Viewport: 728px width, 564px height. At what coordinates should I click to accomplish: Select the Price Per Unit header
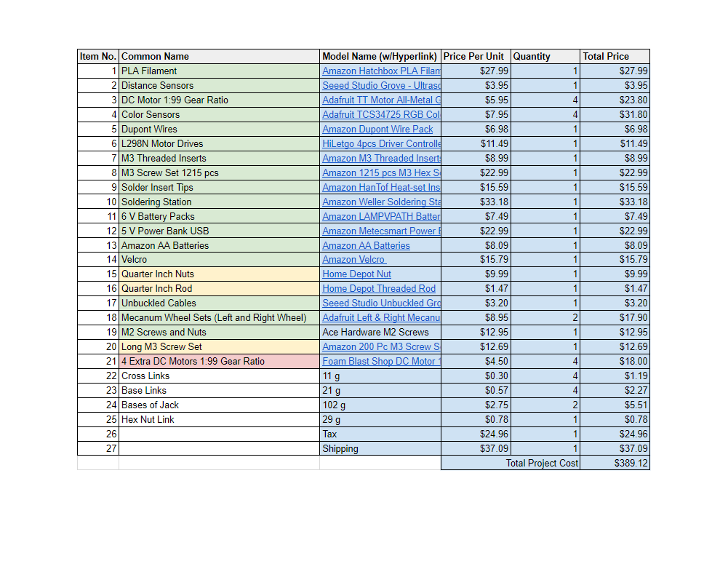[x=476, y=56]
